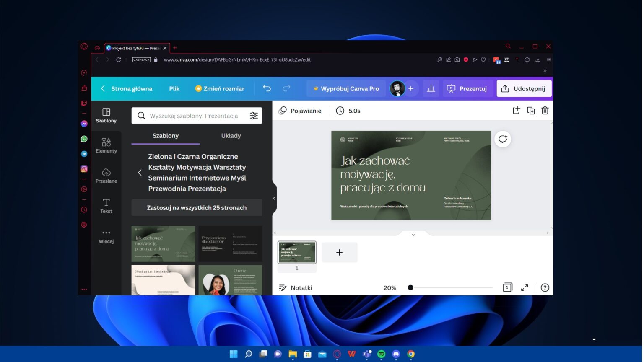
Task: Delete page using trash icon
Action: pos(545,111)
